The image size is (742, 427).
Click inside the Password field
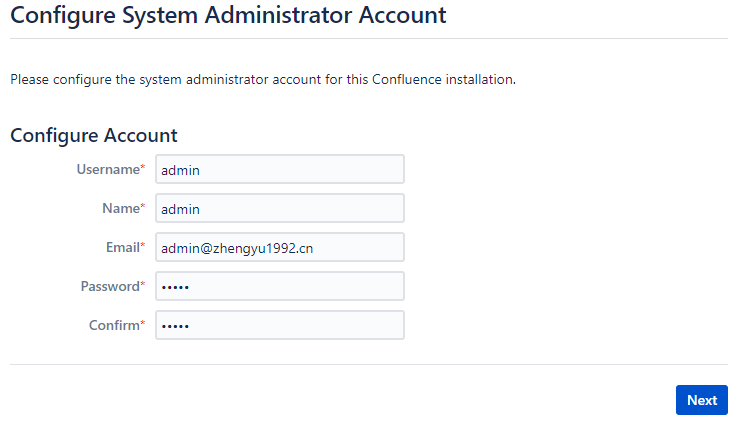click(280, 286)
